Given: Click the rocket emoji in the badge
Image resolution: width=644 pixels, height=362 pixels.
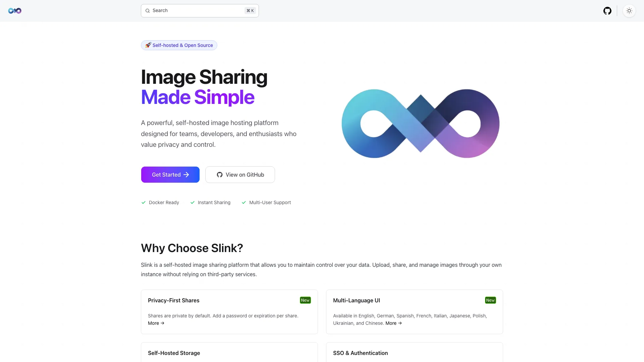Looking at the screenshot, I should click(148, 45).
